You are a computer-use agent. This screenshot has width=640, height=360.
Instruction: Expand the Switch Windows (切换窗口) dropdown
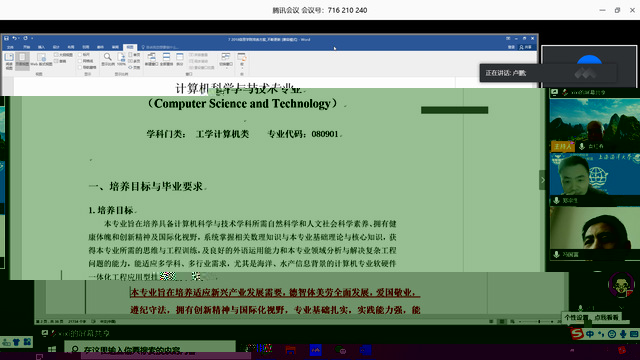(226, 60)
